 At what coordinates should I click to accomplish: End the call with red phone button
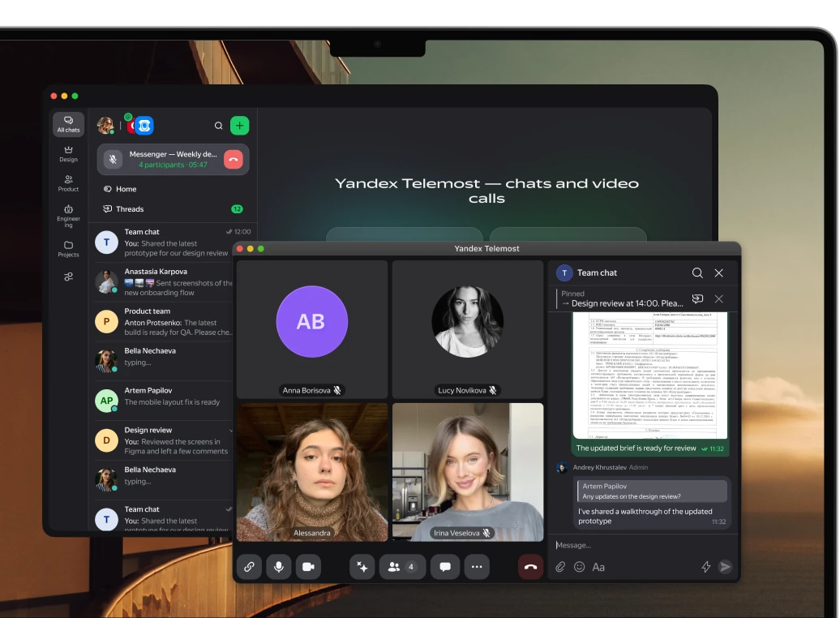530,567
